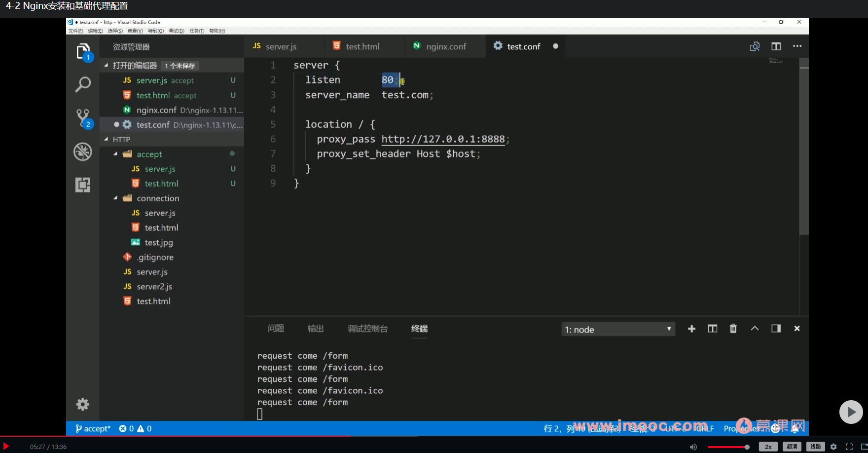Change video quality via the 超清 button
The width and height of the screenshot is (868, 453).
point(792,447)
